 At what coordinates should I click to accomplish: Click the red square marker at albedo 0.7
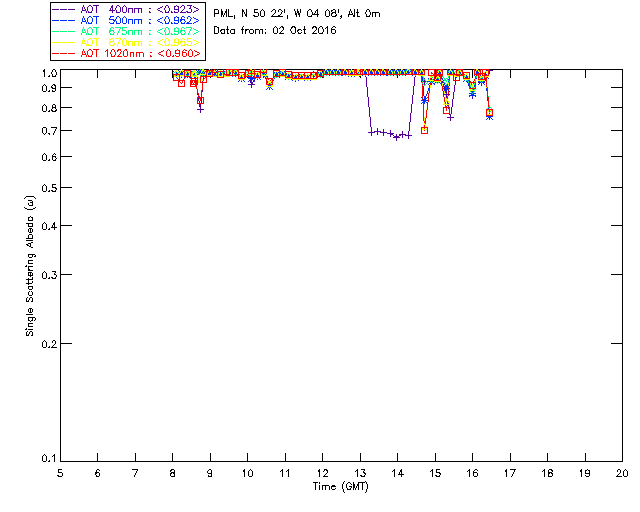click(424, 131)
